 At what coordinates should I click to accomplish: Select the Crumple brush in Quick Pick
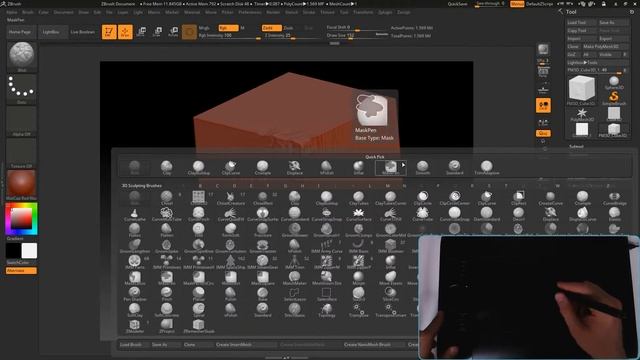coord(262,167)
